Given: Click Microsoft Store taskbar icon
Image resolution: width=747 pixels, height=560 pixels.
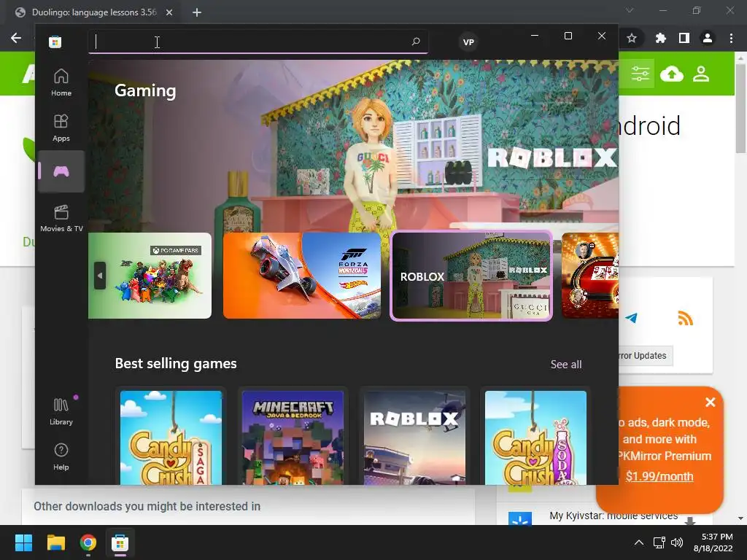Looking at the screenshot, I should pos(120,542).
